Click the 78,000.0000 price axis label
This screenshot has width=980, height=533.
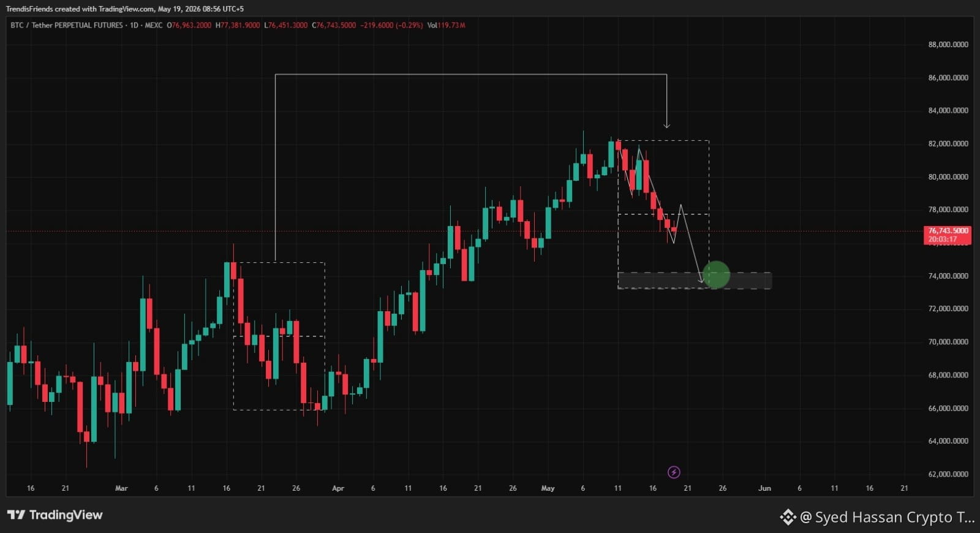(948, 210)
